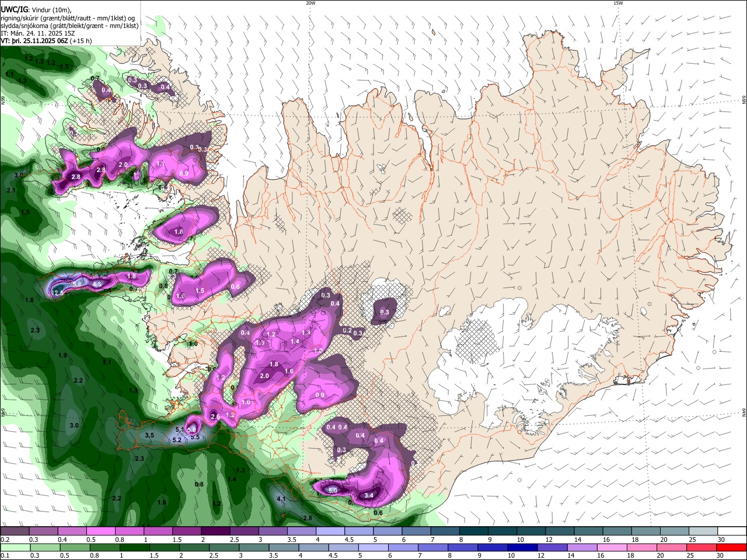Click the bright red rain swatch above 30
The image size is (747, 560).
731,548
